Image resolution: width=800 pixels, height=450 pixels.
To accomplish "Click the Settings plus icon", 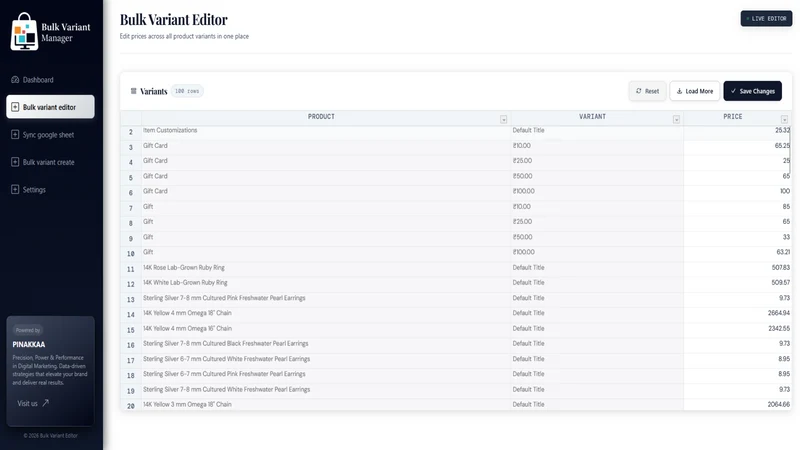I will coord(15,190).
